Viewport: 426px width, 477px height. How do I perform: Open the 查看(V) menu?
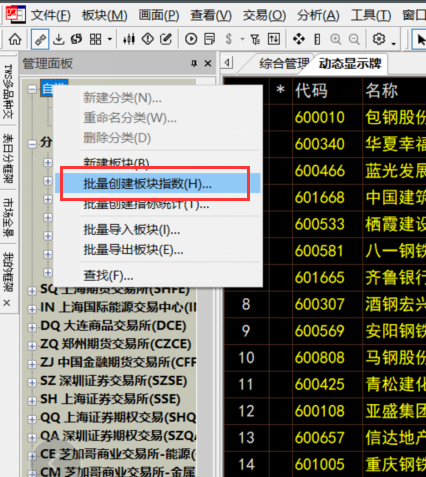click(x=211, y=15)
